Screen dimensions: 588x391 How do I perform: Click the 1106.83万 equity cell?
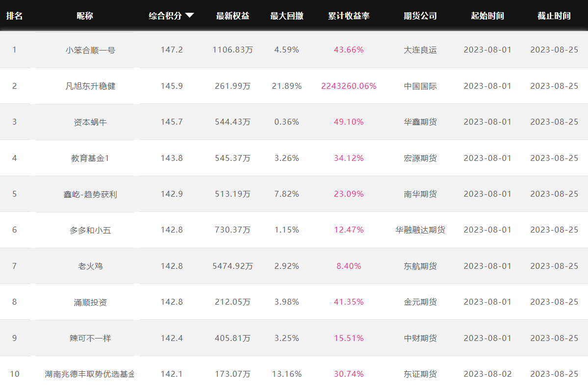[232, 50]
